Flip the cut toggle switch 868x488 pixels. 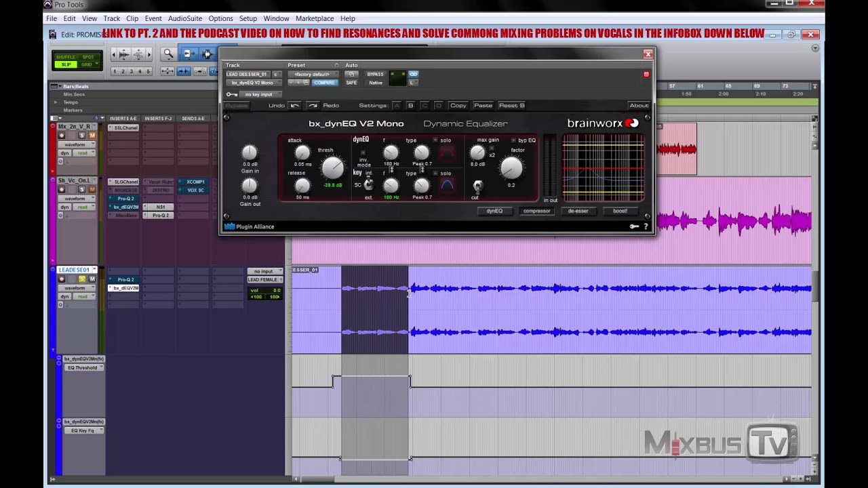tap(477, 187)
